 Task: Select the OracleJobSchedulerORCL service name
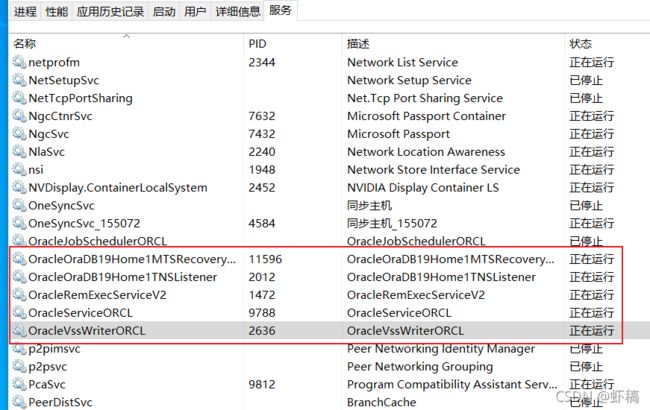[x=97, y=241]
